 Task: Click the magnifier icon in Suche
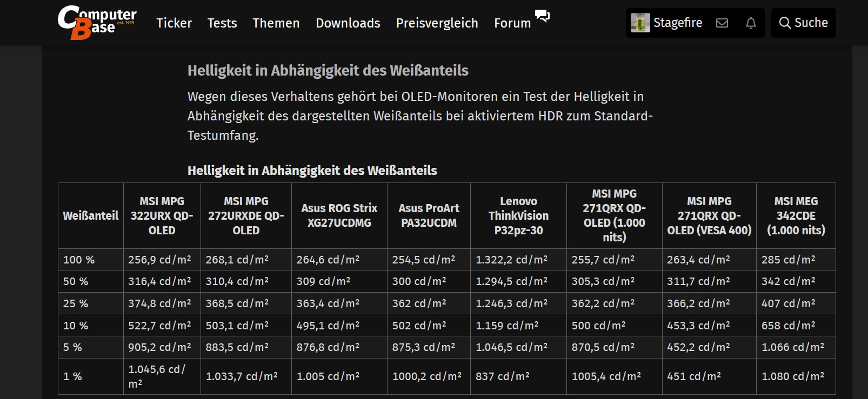[785, 23]
